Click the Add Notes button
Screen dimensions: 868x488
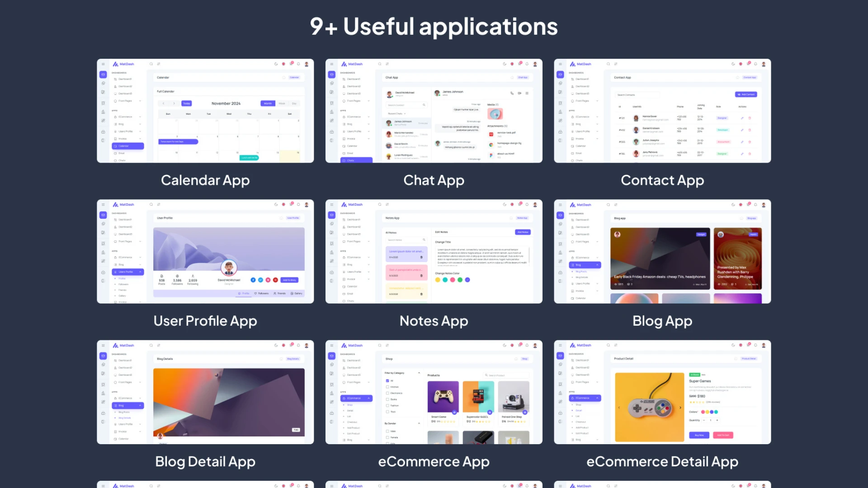(x=523, y=232)
